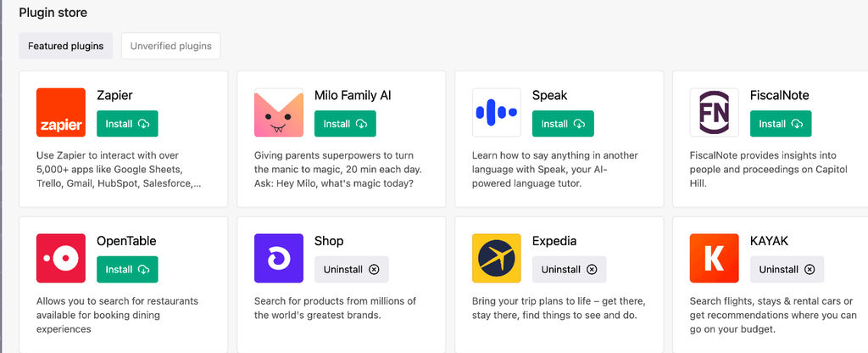
Task: Install the Milo Family AI plugin
Action: tap(345, 124)
